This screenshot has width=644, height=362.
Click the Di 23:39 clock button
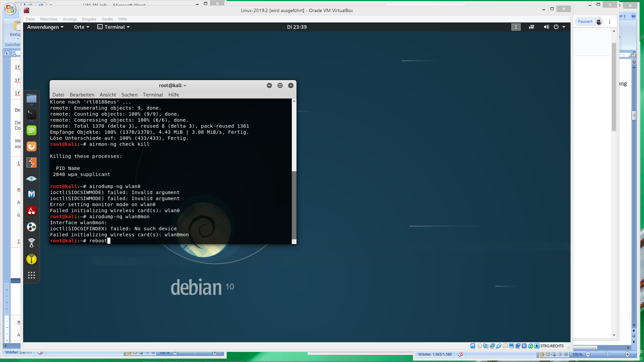coord(297,27)
